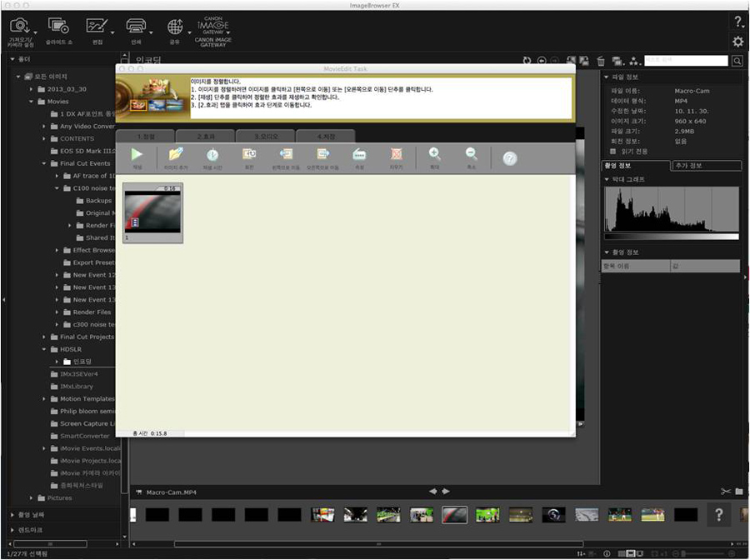Start a slide show from the toolbar
Viewport: 750px width, 560px height.
tap(59, 32)
